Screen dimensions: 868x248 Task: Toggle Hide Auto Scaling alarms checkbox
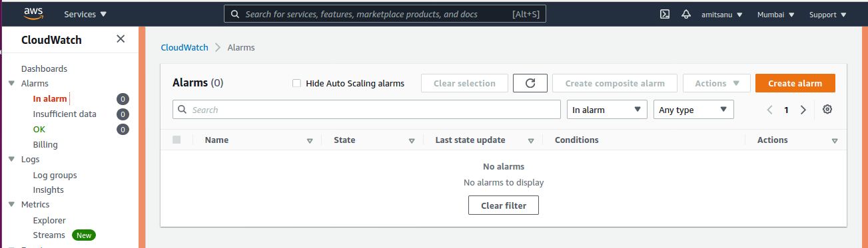(x=297, y=83)
